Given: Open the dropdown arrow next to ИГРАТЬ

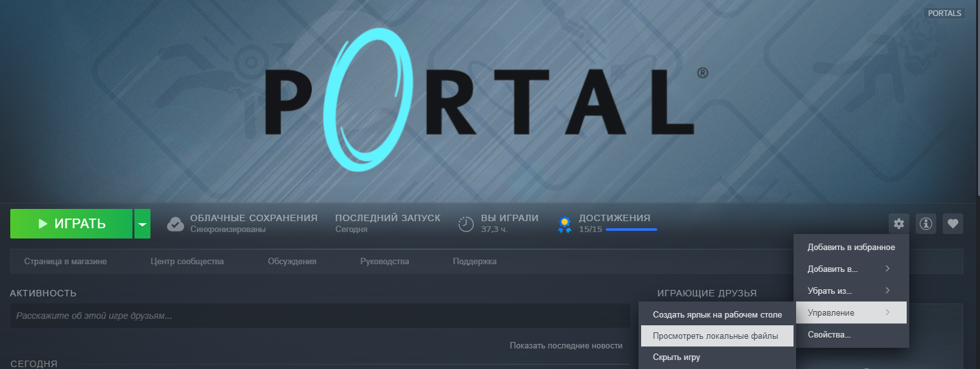Looking at the screenshot, I should pyautogui.click(x=142, y=224).
